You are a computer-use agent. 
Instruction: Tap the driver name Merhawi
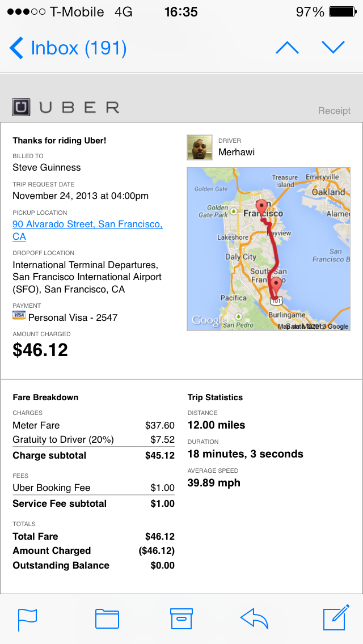[x=237, y=152]
